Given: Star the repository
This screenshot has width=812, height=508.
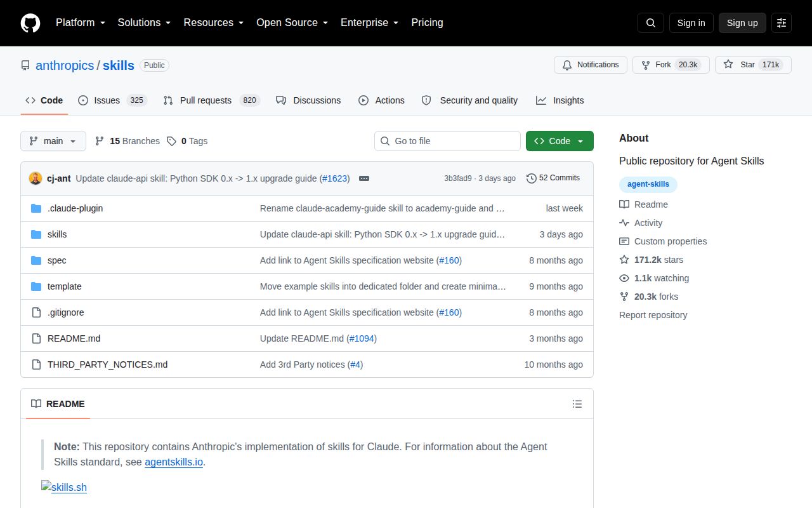Looking at the screenshot, I should pyautogui.click(x=753, y=65).
